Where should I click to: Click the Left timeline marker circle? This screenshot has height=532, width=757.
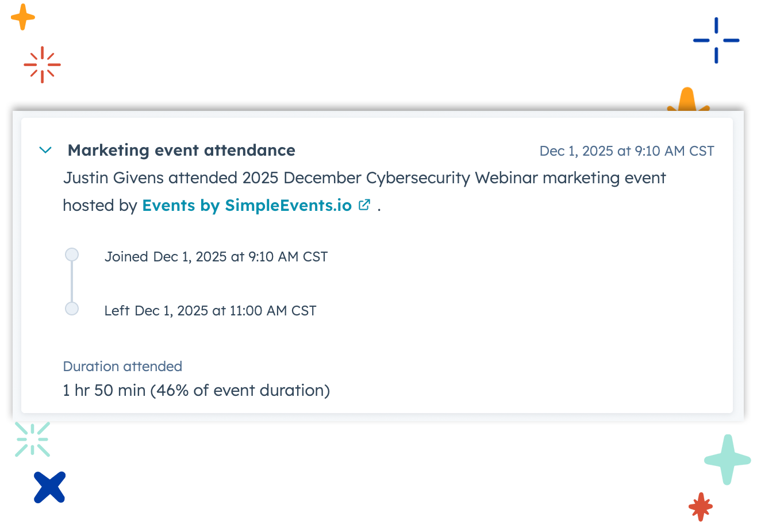tap(72, 309)
